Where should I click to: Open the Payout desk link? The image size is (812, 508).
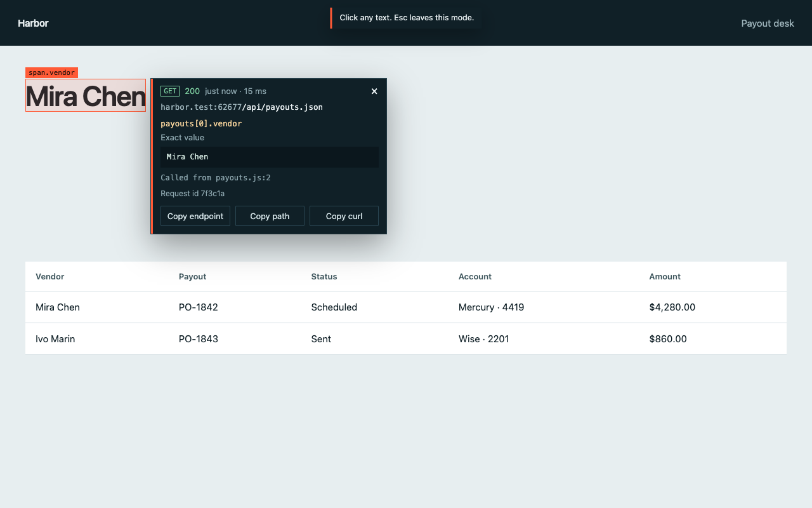(x=768, y=23)
